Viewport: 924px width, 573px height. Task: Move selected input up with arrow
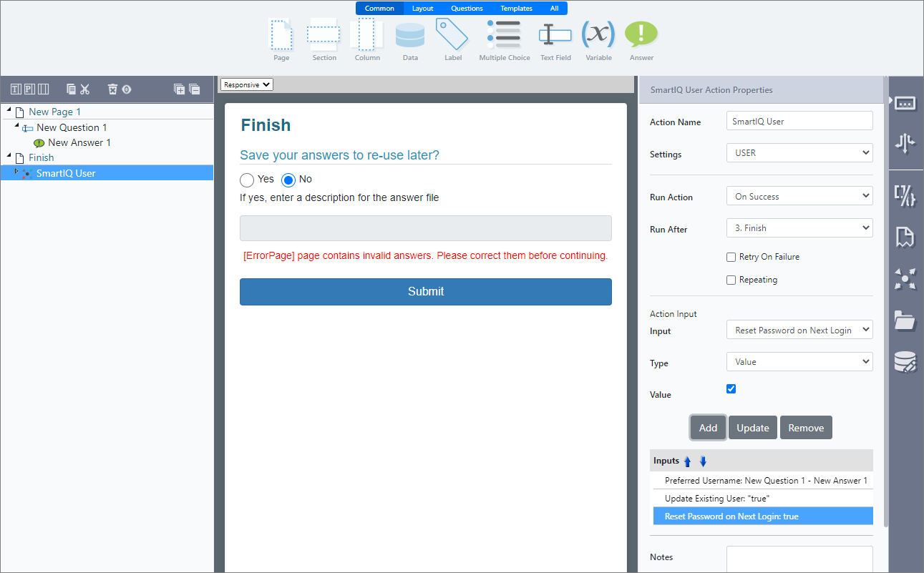pyautogui.click(x=688, y=461)
